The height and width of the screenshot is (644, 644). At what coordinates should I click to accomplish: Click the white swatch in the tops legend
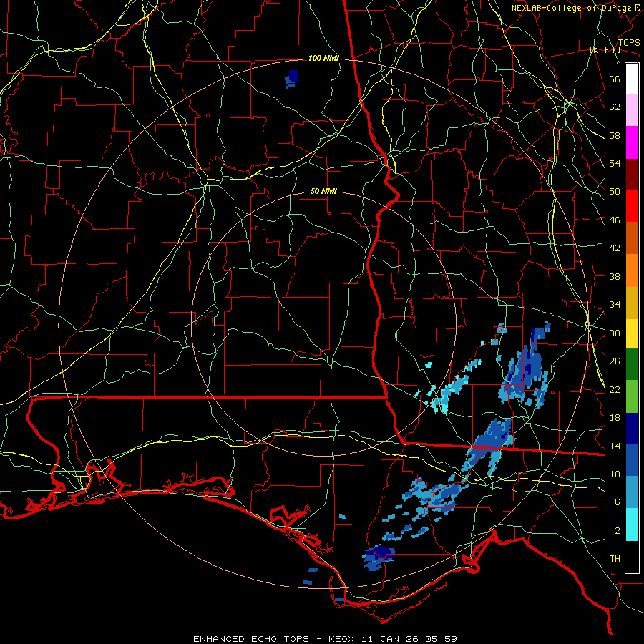click(632, 79)
